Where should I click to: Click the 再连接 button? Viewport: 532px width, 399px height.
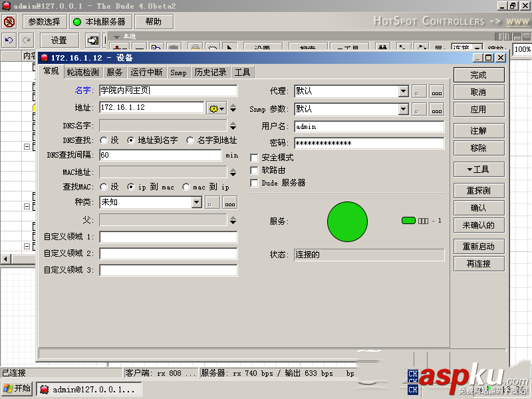(479, 264)
